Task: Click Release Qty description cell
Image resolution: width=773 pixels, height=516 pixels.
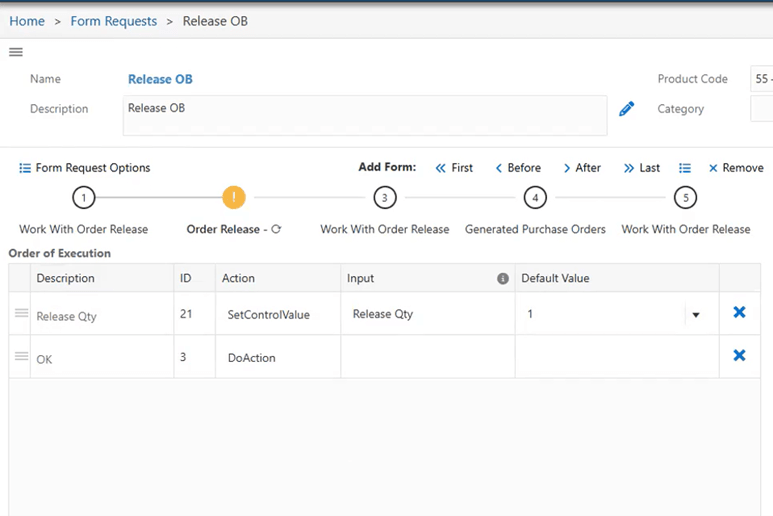Action: [102, 315]
